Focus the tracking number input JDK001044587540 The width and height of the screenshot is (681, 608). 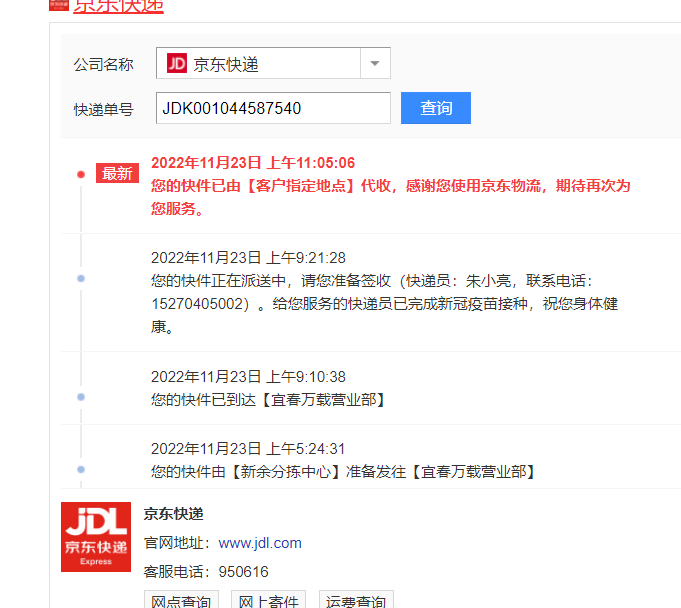(273, 108)
